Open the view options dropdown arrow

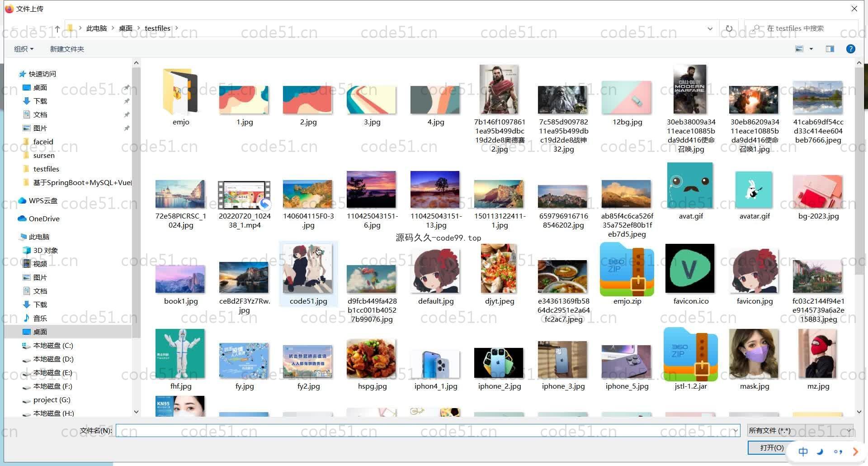(811, 49)
